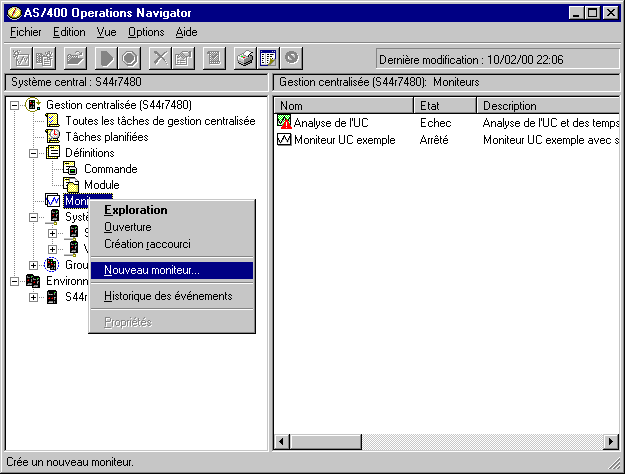Click the Delete (X) toolbar button
This screenshot has height=474, width=625.
pos(160,59)
